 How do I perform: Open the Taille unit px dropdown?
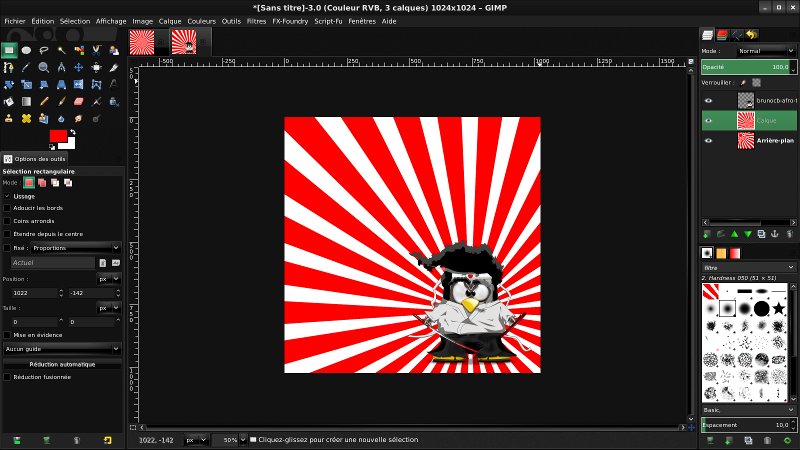[x=109, y=308]
